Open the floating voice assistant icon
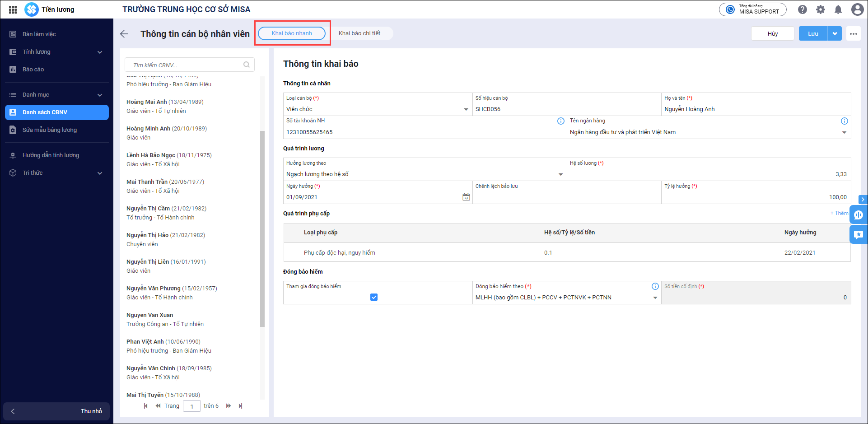This screenshot has width=868, height=424. [x=859, y=215]
